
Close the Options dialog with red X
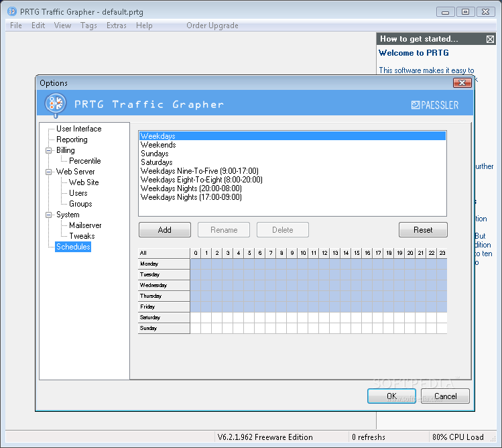coord(462,83)
